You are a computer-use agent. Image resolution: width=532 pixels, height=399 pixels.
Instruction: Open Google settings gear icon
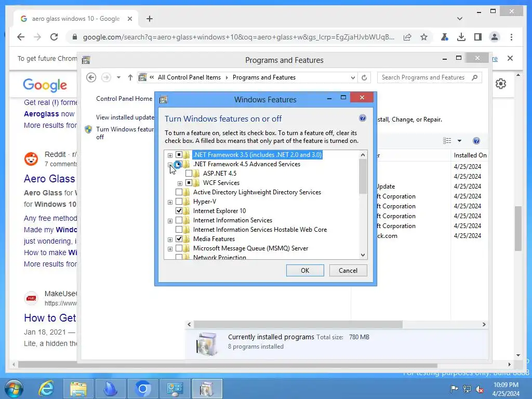501,84
